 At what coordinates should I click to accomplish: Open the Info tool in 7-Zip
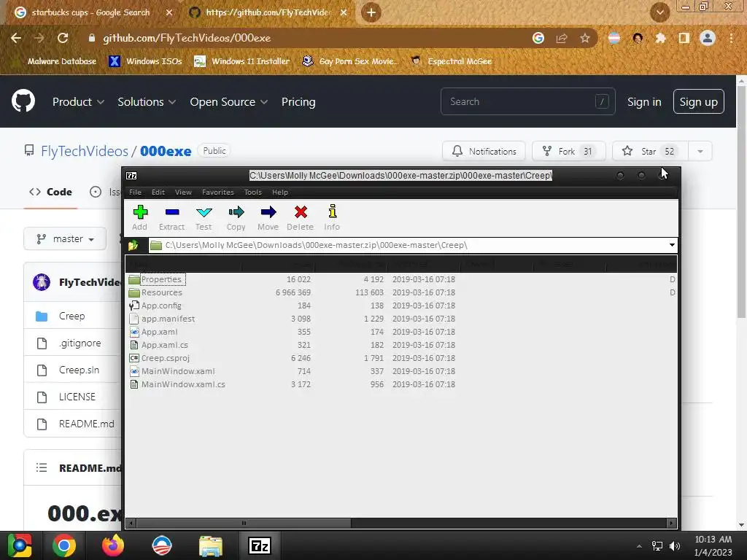tap(332, 217)
